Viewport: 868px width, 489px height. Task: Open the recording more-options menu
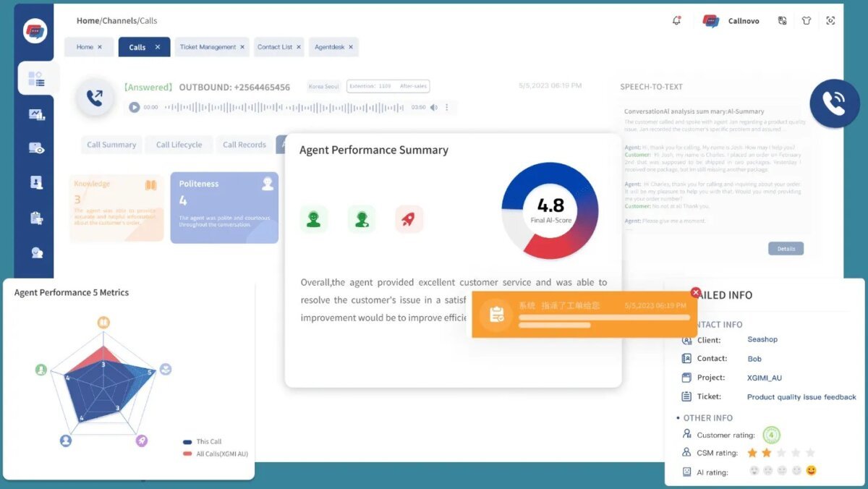[447, 107]
